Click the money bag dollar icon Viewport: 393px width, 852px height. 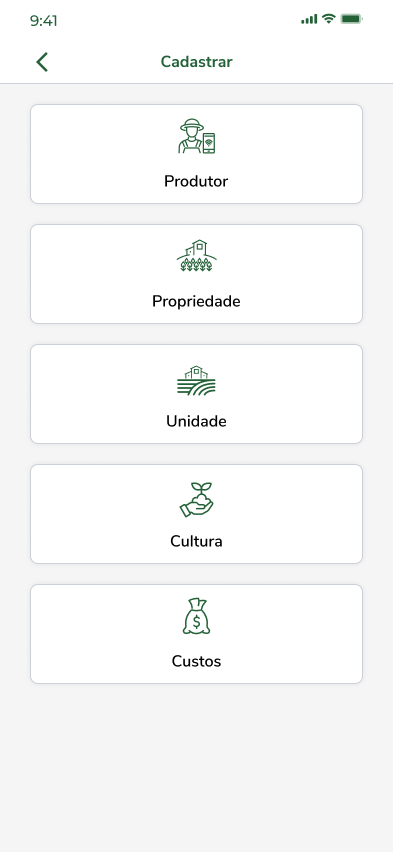(196, 616)
